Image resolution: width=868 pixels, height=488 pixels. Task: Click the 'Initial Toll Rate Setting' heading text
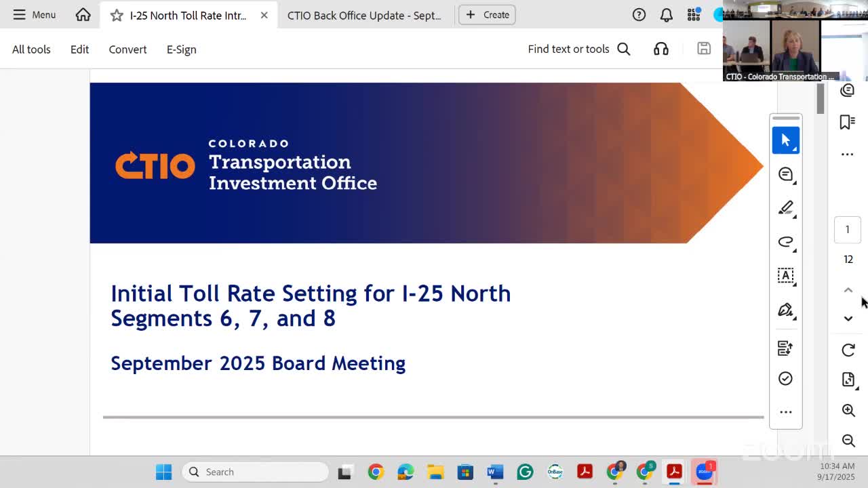(x=311, y=306)
